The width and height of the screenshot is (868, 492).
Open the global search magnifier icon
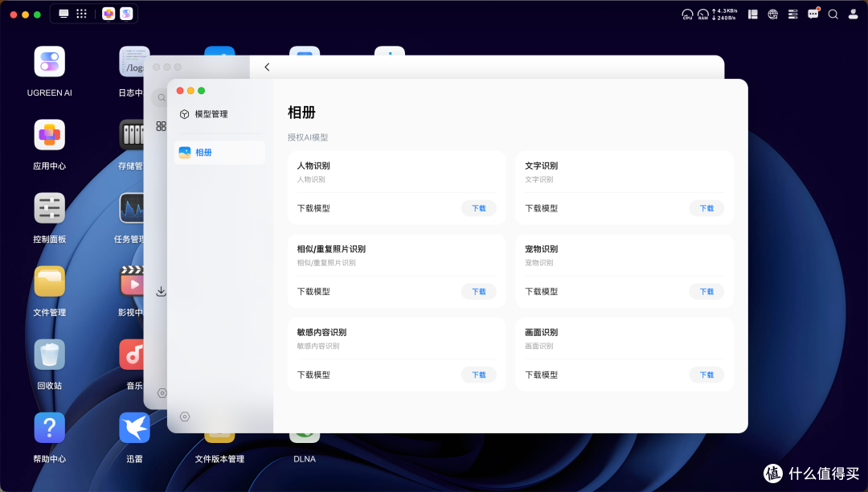coord(833,14)
